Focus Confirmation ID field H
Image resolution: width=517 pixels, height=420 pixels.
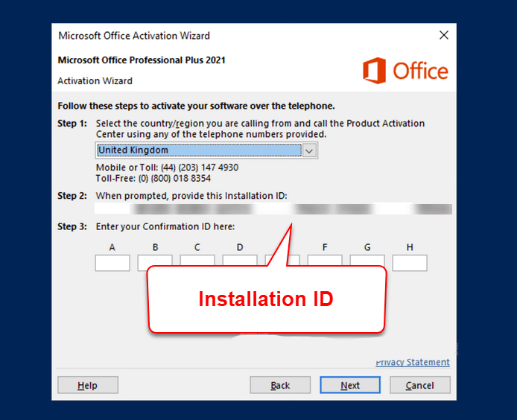click(x=410, y=263)
